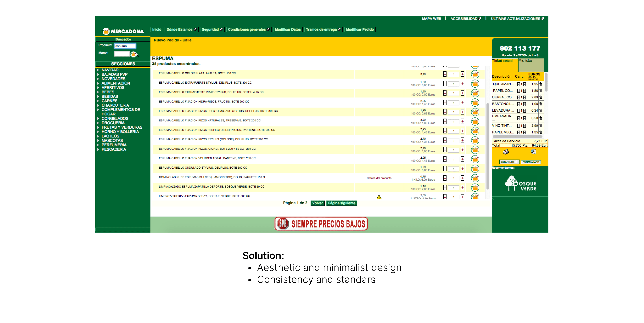This screenshot has width=644, height=323.
Task: Open Dónde Estamos page
Action: (x=181, y=30)
